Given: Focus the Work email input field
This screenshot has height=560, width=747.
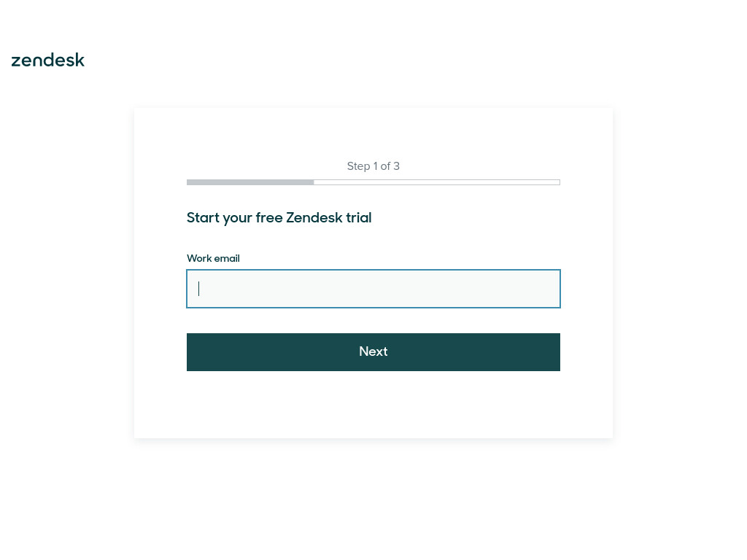Looking at the screenshot, I should pos(373,289).
